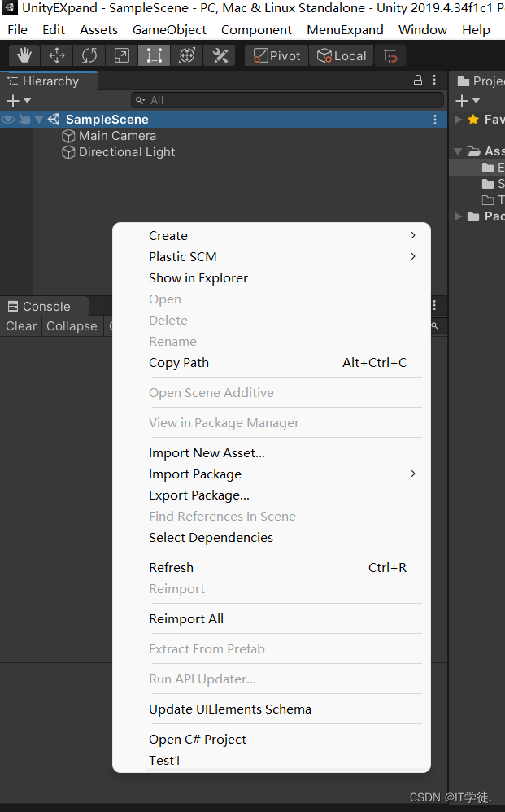Viewport: 505px width, 812px height.
Task: Toggle SampleScene visibility eye icon
Action: click(x=8, y=120)
